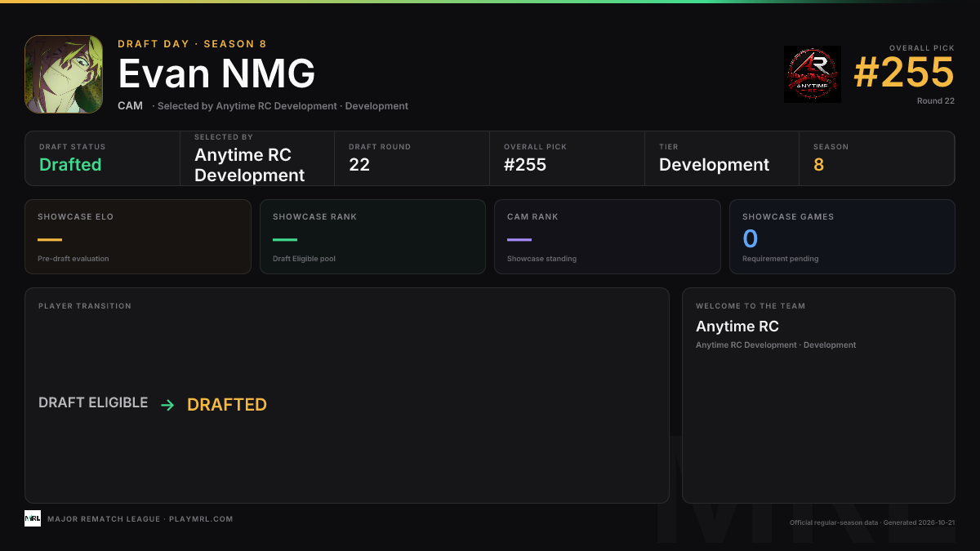Click the Tier value "Development"
This screenshot has width=980, height=551.
coord(714,165)
